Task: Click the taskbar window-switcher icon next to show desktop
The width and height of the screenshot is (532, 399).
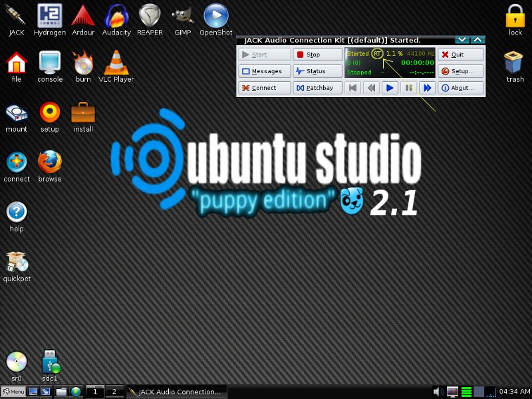Action: pyautogui.click(x=45, y=392)
